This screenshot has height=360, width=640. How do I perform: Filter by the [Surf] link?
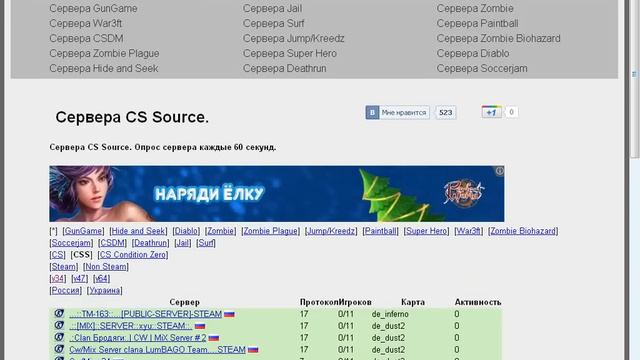(206, 243)
